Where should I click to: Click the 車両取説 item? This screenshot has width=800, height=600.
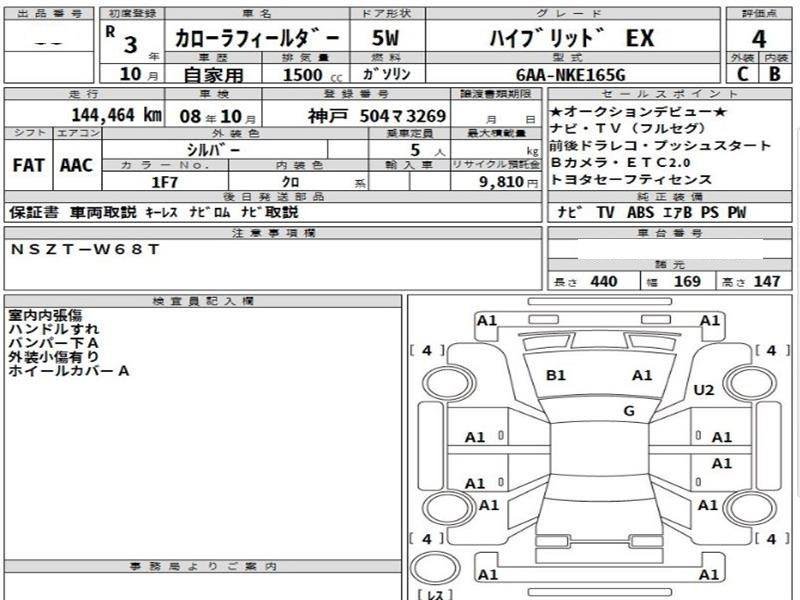(103, 212)
